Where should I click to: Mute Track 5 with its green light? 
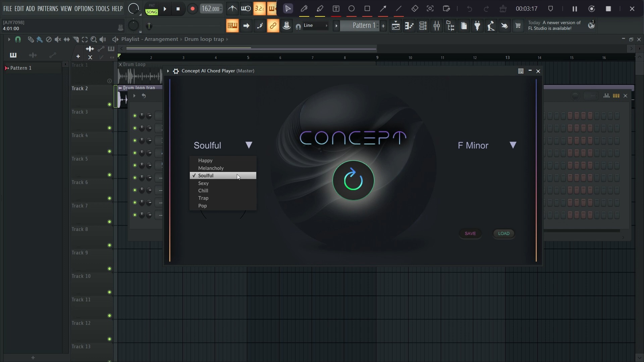click(109, 175)
